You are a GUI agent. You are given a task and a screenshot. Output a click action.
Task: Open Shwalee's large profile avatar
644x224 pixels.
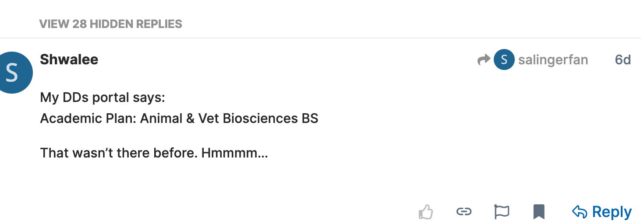[x=12, y=73]
